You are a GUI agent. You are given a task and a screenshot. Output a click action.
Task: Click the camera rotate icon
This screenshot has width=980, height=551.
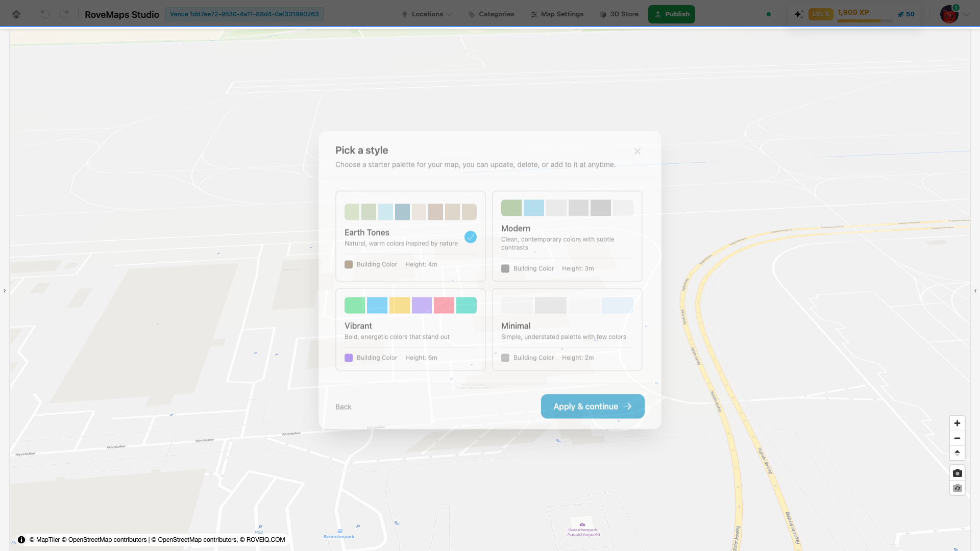tap(957, 488)
